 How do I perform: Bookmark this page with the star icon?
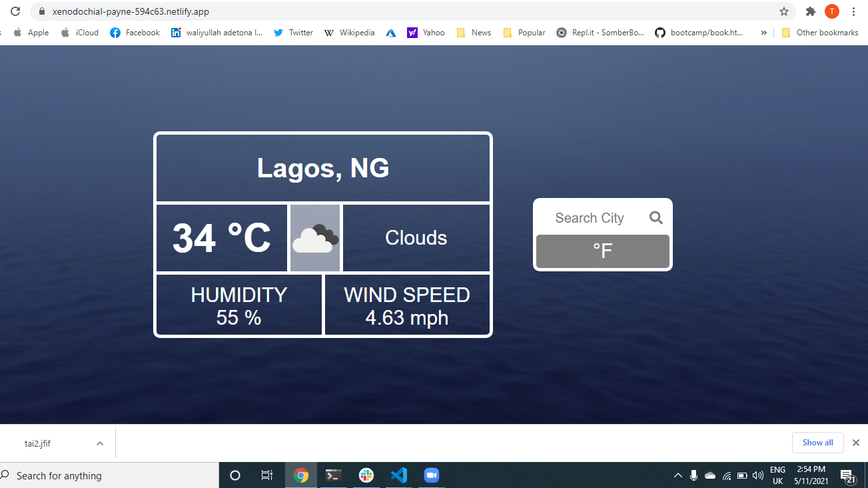coord(784,11)
